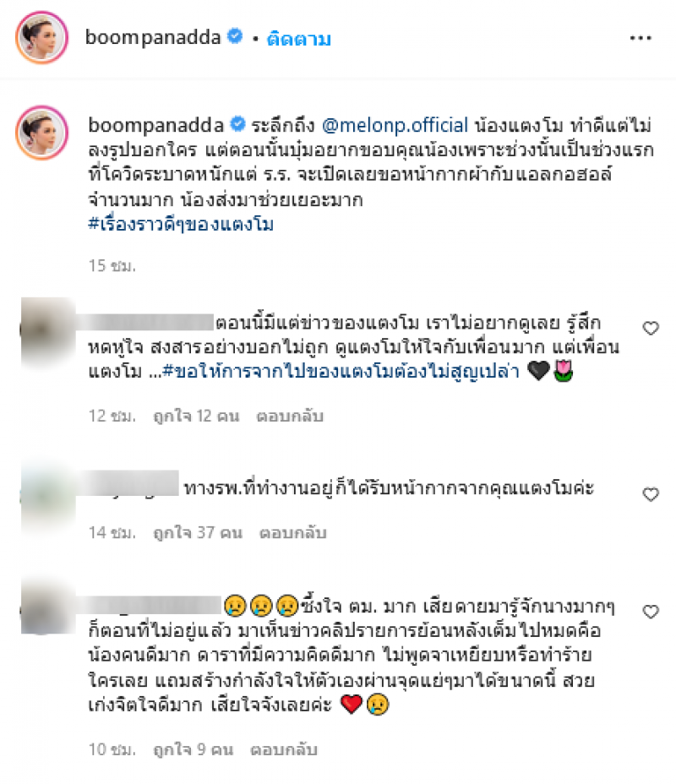Click the boompanadda username in header
The image size is (676, 784).
click(x=153, y=37)
